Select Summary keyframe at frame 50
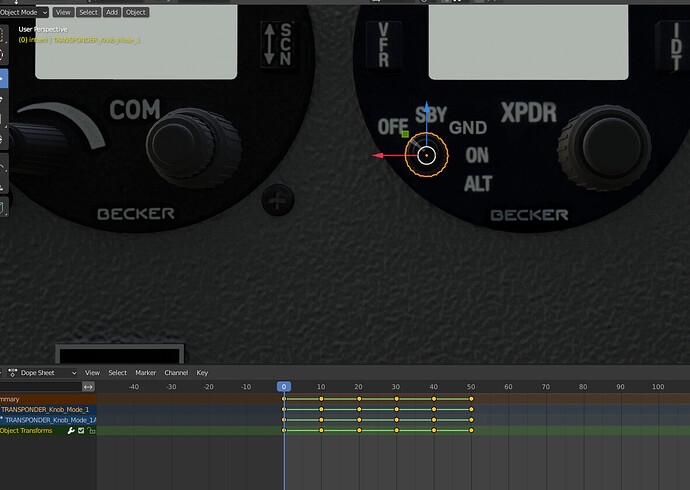The image size is (690, 490). (471, 399)
